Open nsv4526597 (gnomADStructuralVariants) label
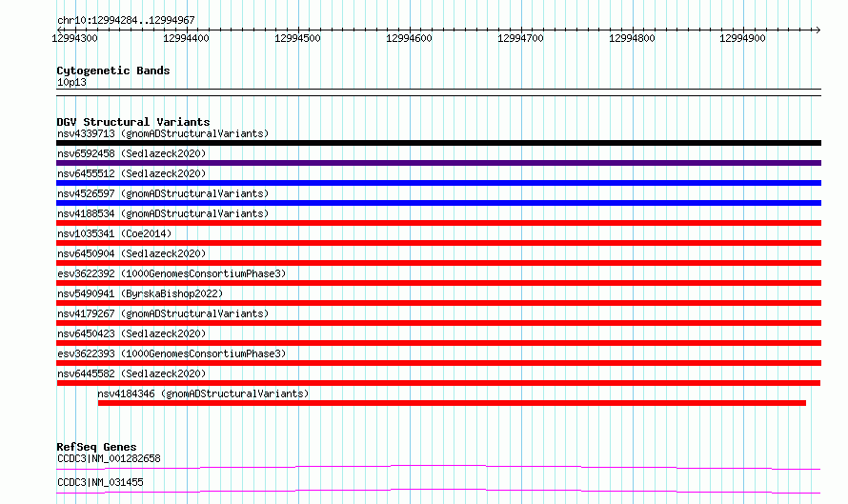 [163, 193]
